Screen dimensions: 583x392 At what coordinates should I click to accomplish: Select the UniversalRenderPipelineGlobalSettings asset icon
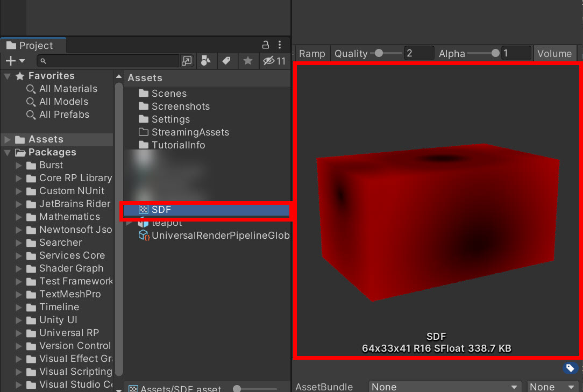click(144, 236)
